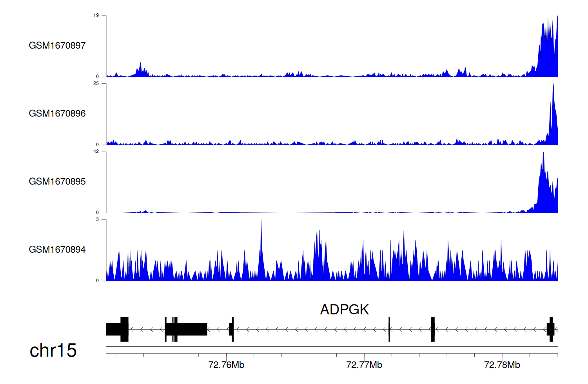Click the GSM1670897 track label
The image size is (588, 384).
57,45
